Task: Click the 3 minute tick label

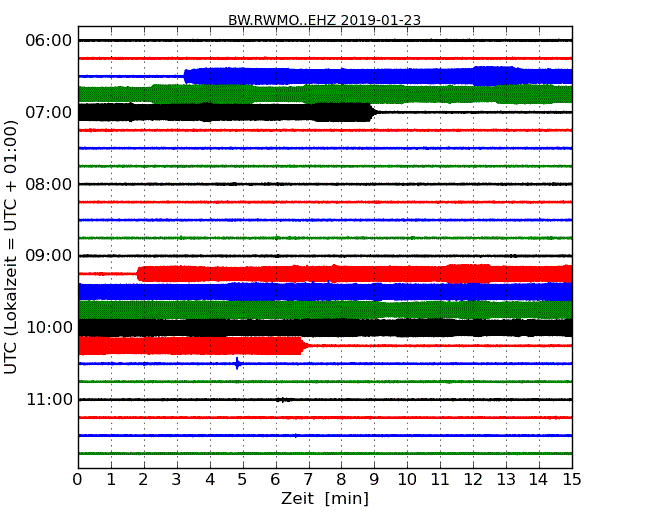Action: 177,480
